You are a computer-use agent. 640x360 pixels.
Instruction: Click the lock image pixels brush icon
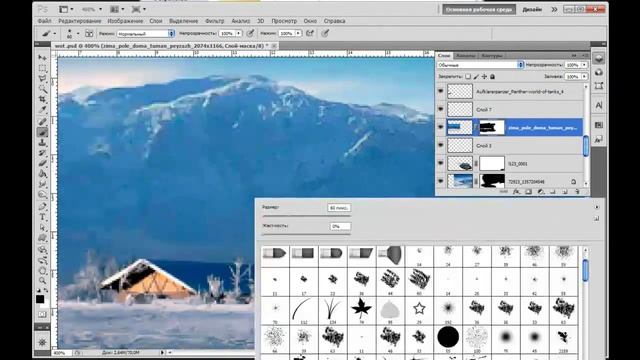click(x=476, y=77)
